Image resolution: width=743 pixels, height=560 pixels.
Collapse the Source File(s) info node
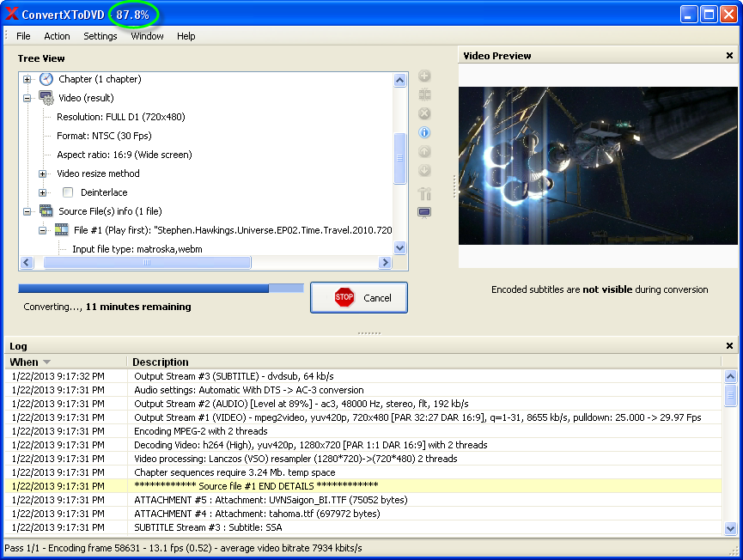(x=27, y=211)
